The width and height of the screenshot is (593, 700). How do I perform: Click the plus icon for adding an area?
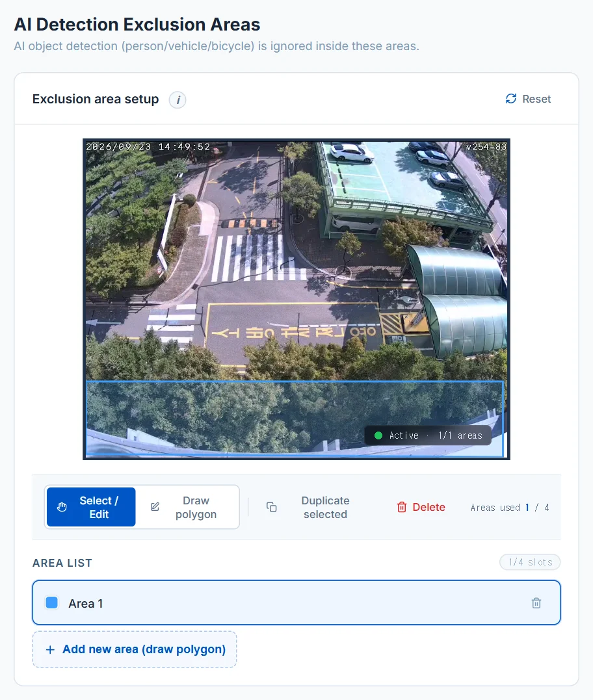tap(51, 649)
